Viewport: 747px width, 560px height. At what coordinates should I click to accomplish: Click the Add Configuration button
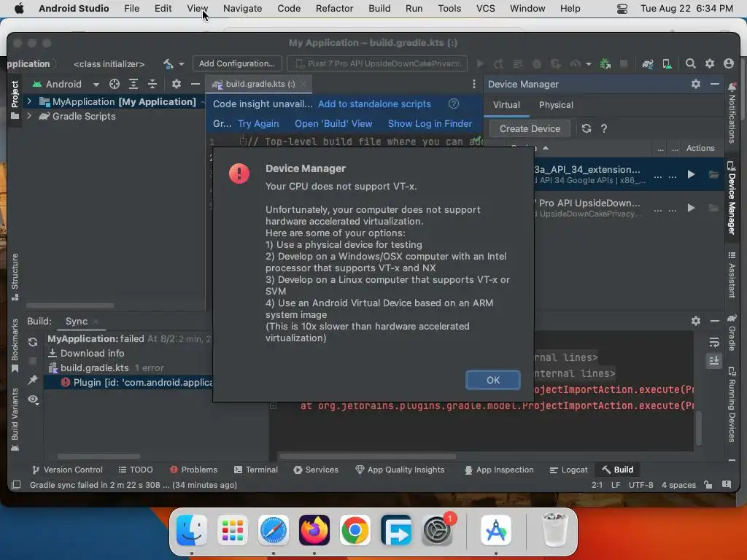(x=237, y=63)
